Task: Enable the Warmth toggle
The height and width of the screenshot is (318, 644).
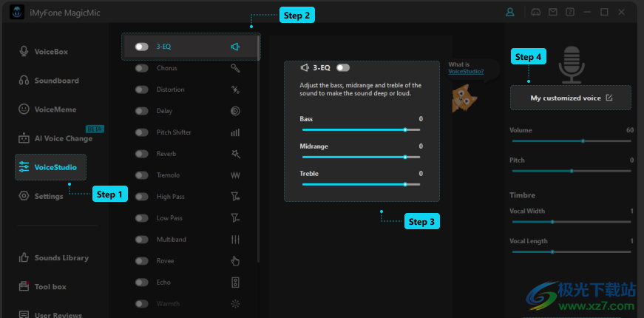Action: click(x=142, y=304)
